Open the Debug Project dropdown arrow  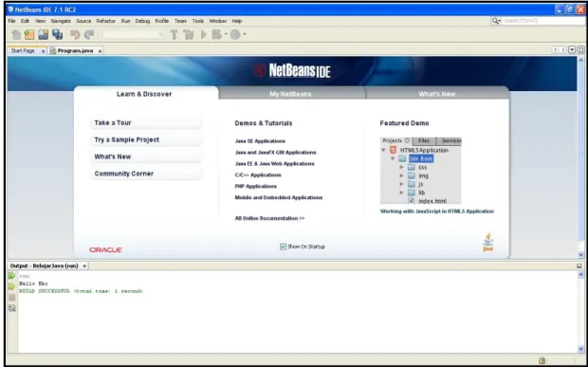226,34
